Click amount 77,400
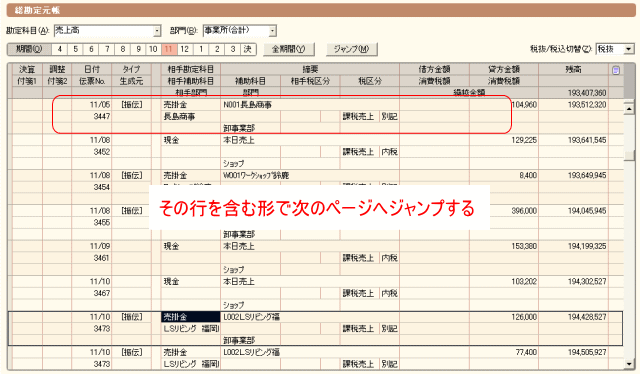640x374 pixels. pos(526,352)
